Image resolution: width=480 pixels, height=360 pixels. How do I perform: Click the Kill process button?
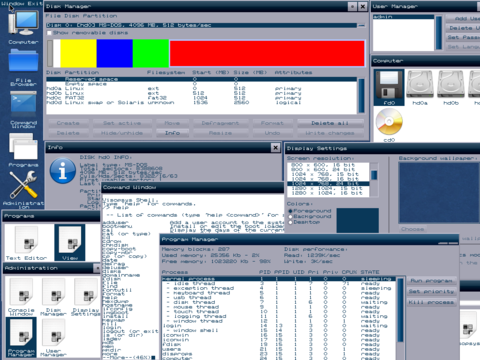(431, 302)
